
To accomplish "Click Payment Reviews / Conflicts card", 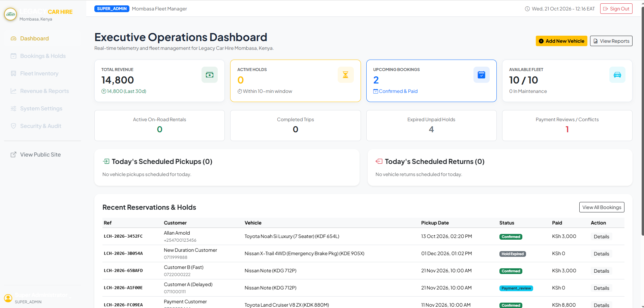I will click(x=567, y=126).
